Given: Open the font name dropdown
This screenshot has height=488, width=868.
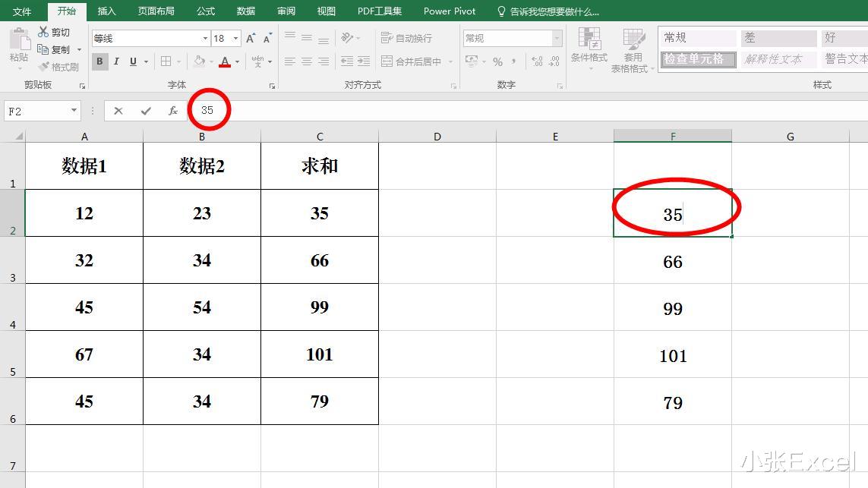Looking at the screenshot, I should (x=204, y=37).
